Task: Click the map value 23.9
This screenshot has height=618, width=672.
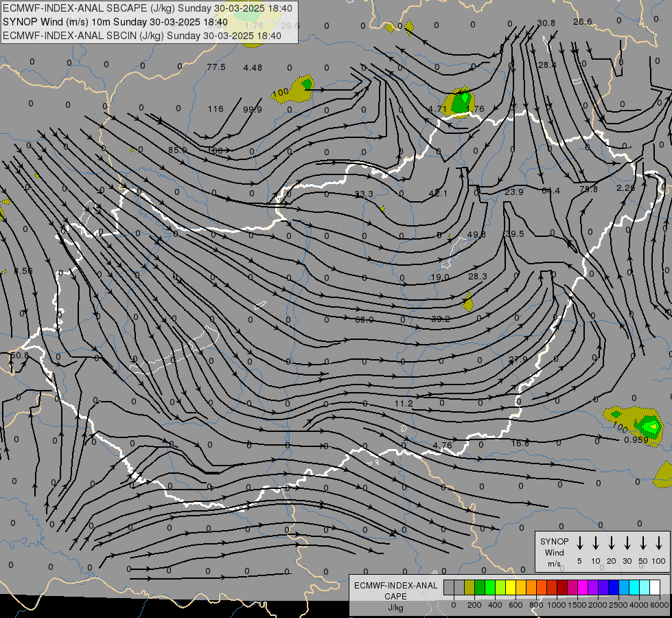Action: point(514,192)
